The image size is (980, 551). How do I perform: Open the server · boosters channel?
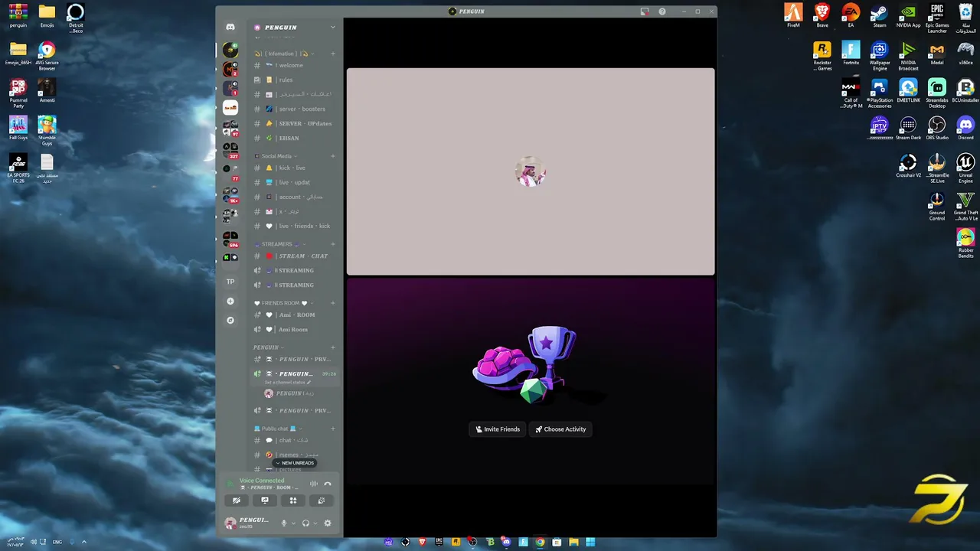[x=295, y=109]
